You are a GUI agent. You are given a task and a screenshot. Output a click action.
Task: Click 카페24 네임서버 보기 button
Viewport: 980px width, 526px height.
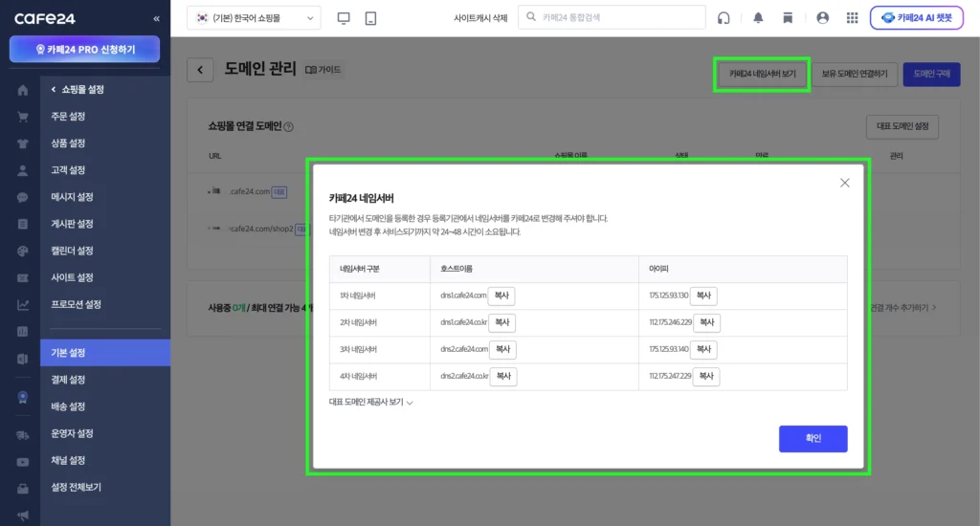tap(762, 75)
